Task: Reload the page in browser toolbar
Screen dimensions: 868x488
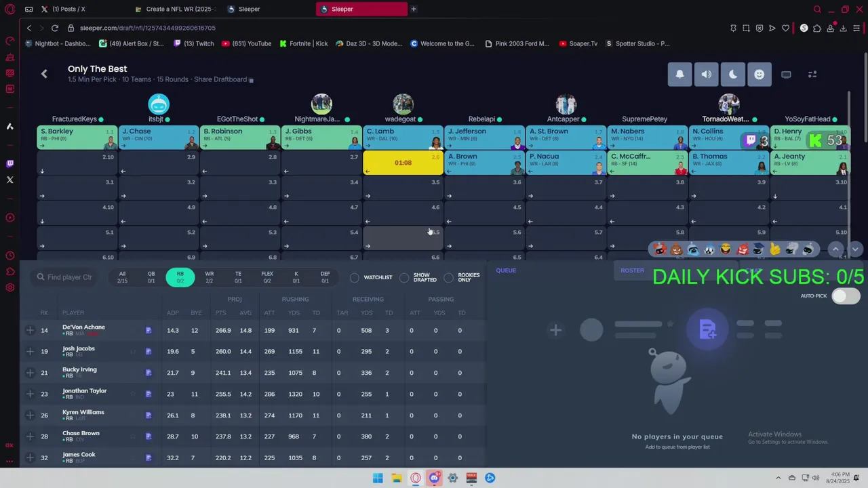Action: [54, 28]
